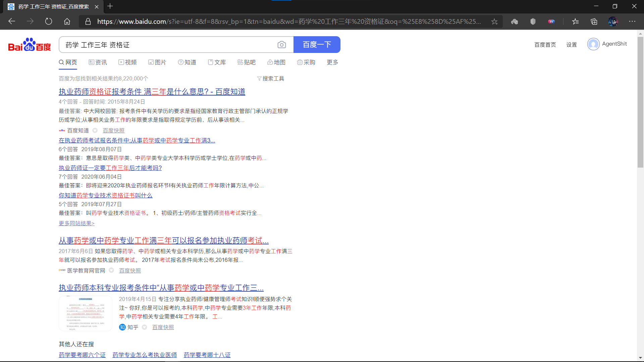This screenshot has height=362, width=644.
Task: Click the shield extension icon
Action: coord(533,21)
